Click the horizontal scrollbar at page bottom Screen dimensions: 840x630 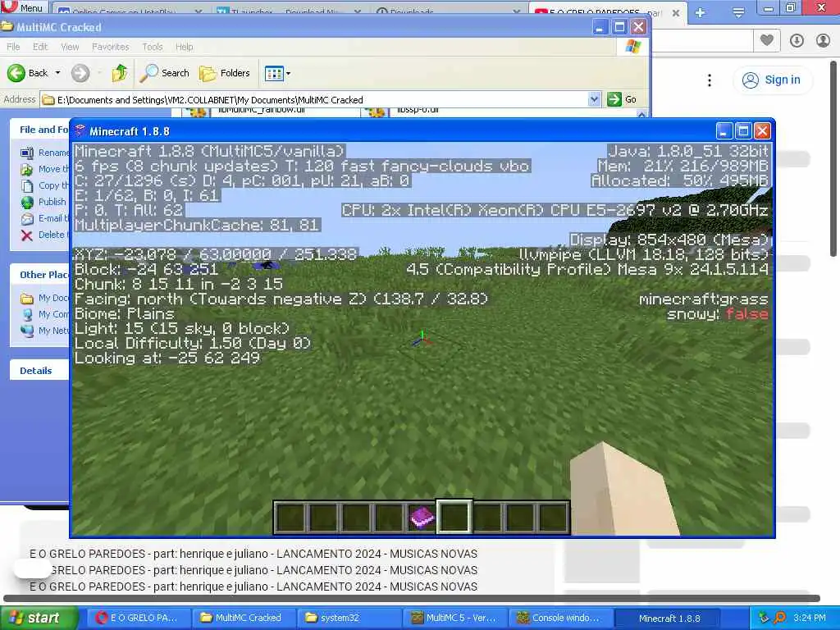[x=412, y=598]
